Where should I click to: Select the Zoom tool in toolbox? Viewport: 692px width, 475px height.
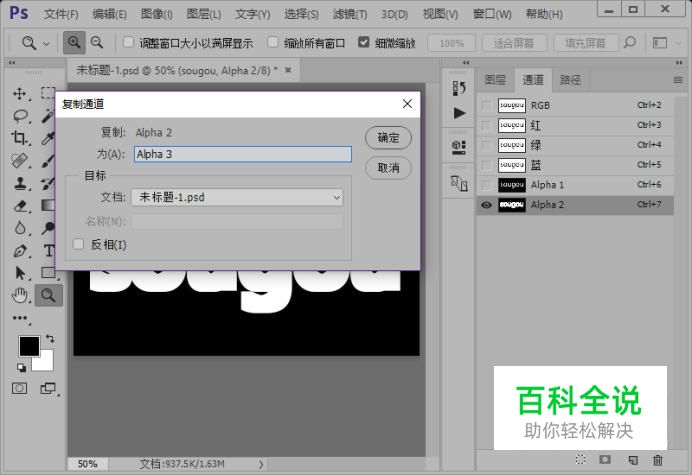tap(49, 295)
